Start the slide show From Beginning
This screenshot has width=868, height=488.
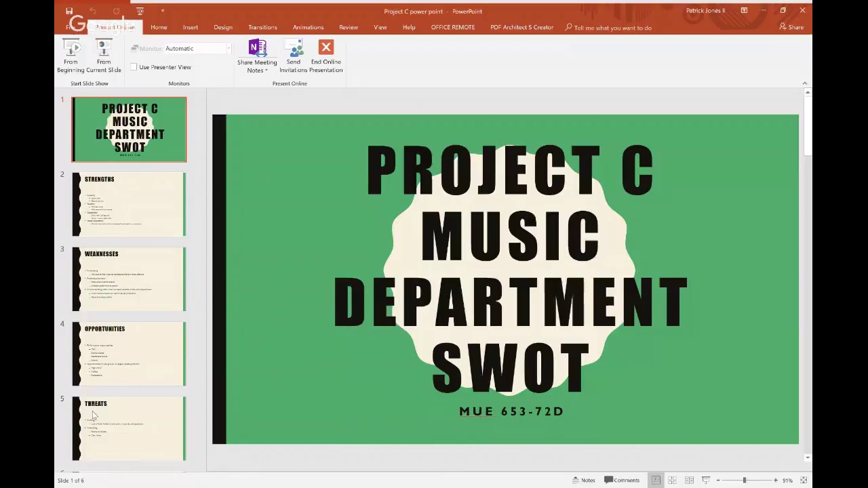point(71,56)
